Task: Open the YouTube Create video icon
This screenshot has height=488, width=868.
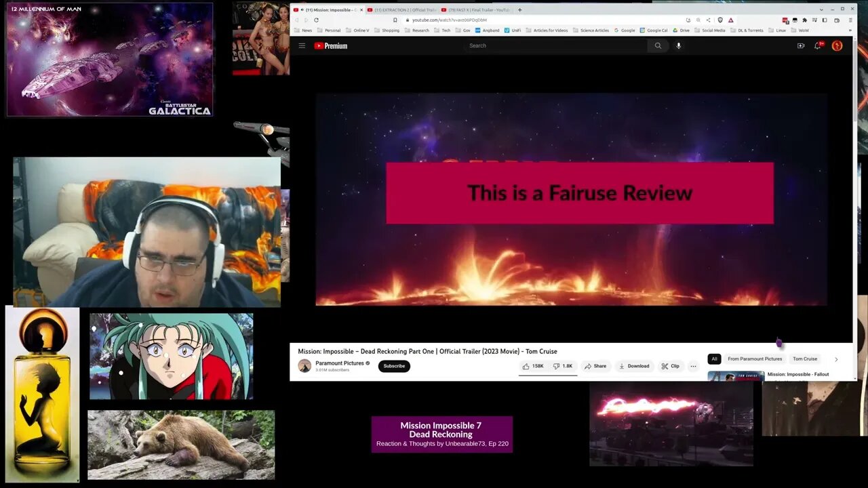Action: pos(801,45)
